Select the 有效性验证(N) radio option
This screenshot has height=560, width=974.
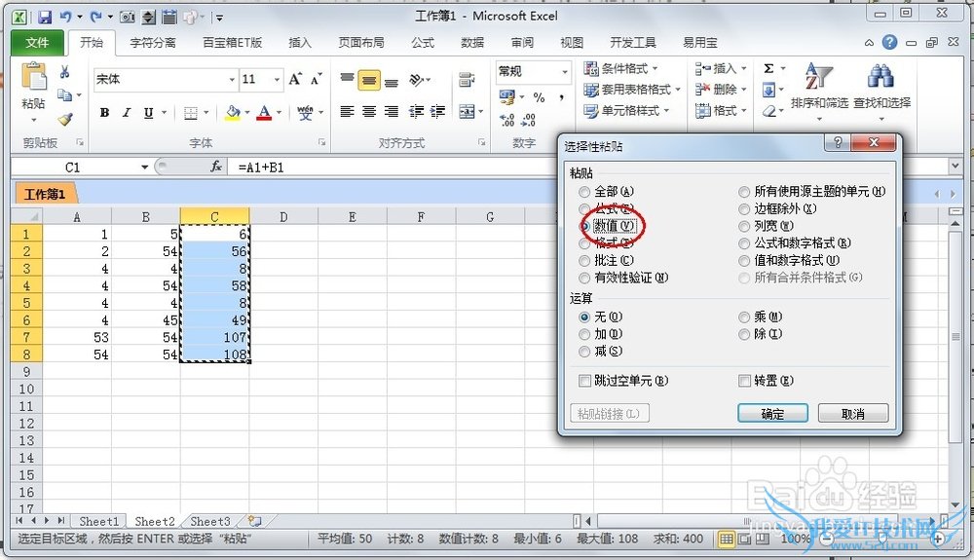pyautogui.click(x=584, y=279)
